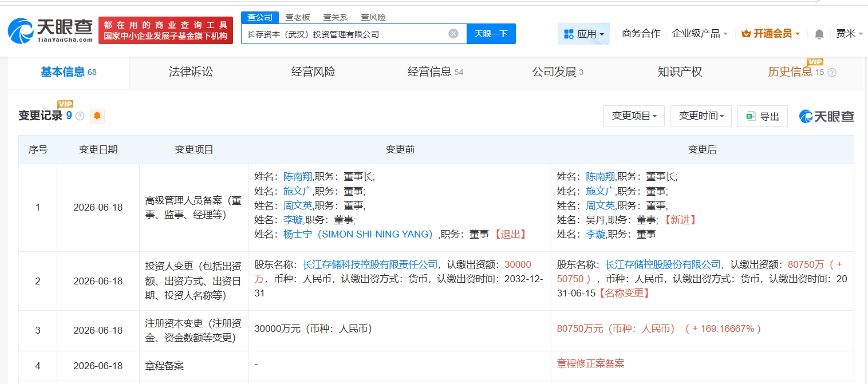Open 周文英 link in 变更后 column
This screenshot has height=384, width=868.
point(601,205)
